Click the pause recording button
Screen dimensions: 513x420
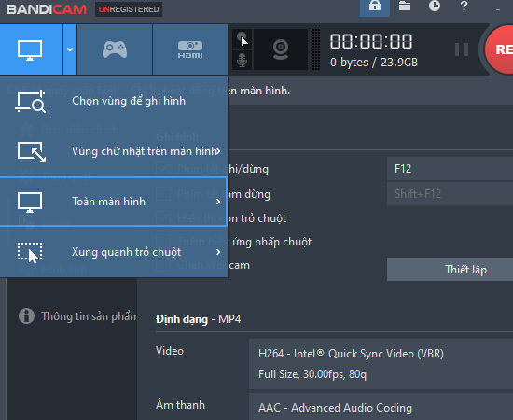(462, 49)
